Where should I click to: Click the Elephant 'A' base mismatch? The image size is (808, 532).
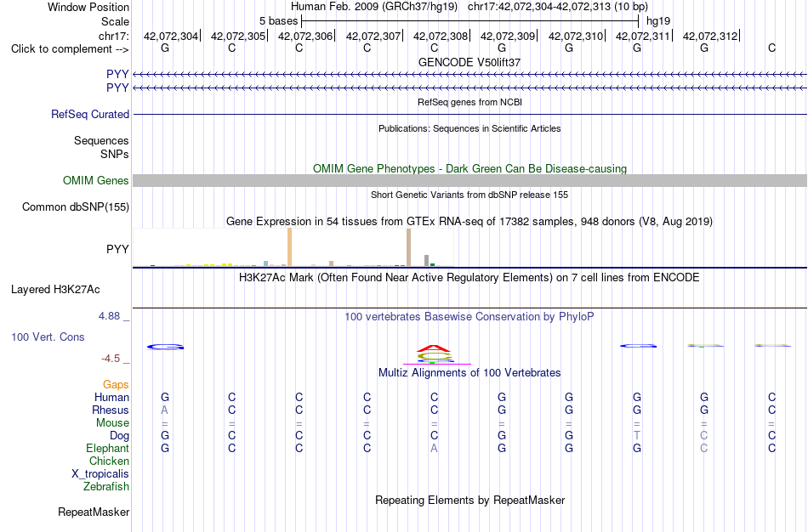tap(434, 448)
